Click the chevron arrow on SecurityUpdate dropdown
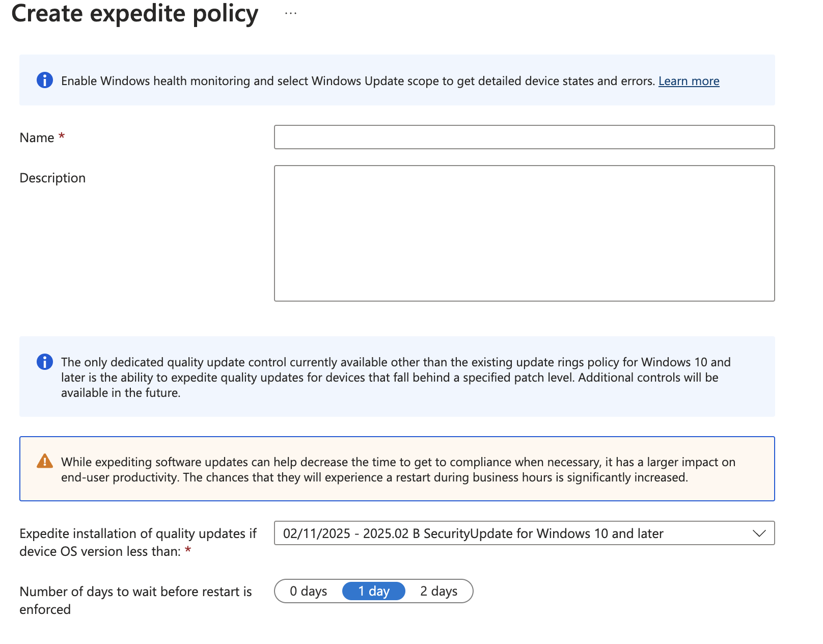Image resolution: width=823 pixels, height=644 pixels. pos(759,533)
